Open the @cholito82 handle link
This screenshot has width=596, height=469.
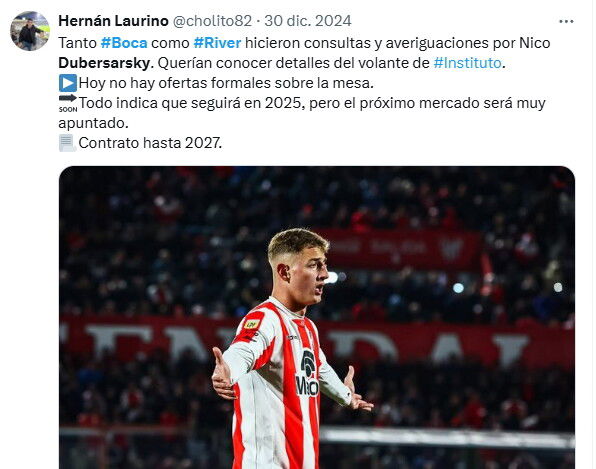pos(212,21)
